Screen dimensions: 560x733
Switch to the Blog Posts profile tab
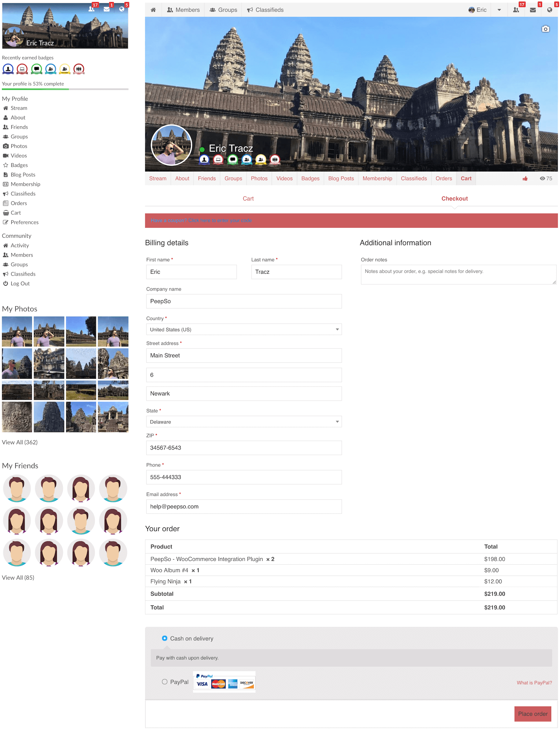coord(341,178)
